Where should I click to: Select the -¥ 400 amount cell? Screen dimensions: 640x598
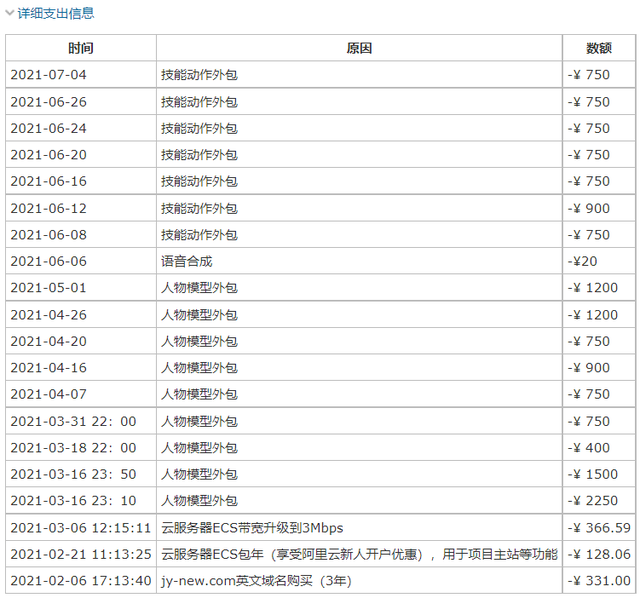[x=599, y=448]
